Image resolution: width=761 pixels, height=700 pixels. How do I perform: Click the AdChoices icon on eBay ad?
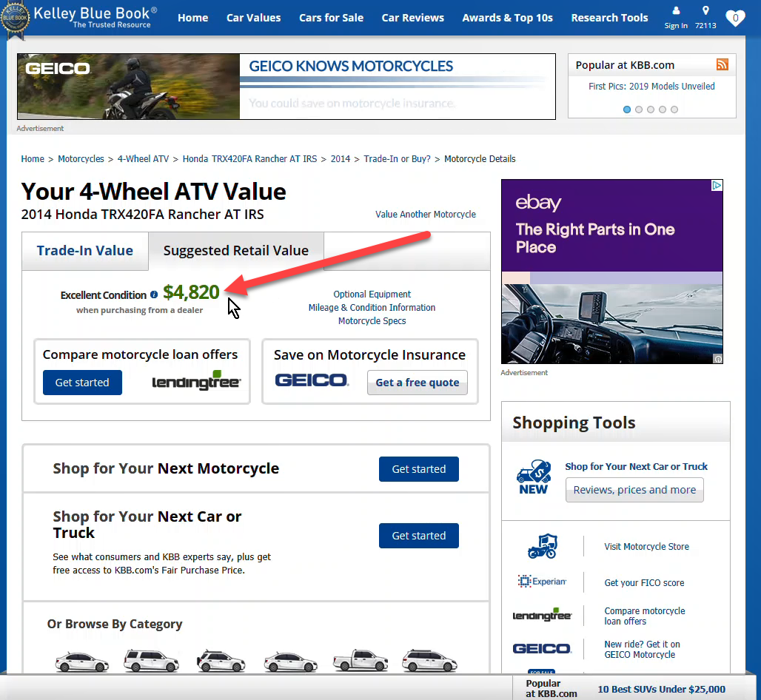[717, 185]
